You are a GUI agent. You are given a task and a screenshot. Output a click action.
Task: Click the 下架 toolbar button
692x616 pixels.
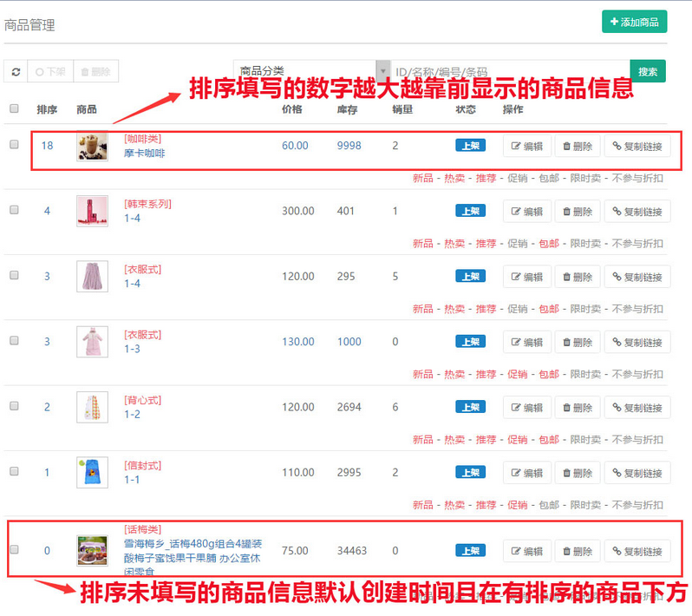coord(50,72)
